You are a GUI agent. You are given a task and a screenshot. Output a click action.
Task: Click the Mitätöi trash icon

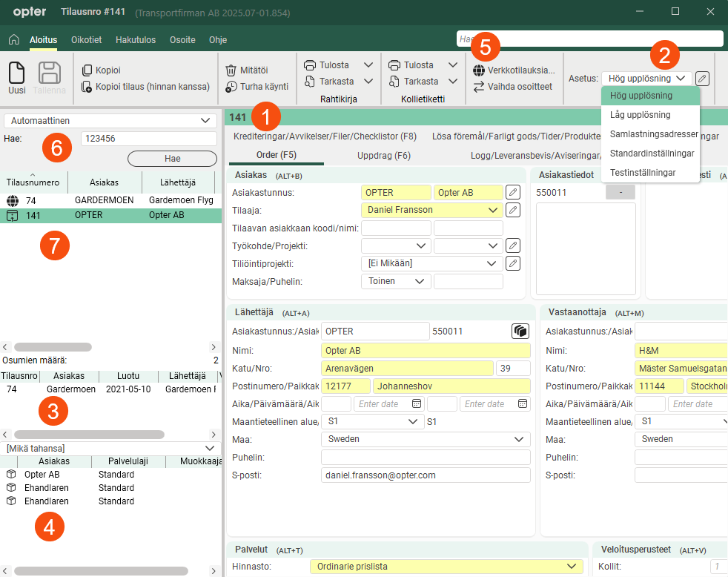(231, 70)
